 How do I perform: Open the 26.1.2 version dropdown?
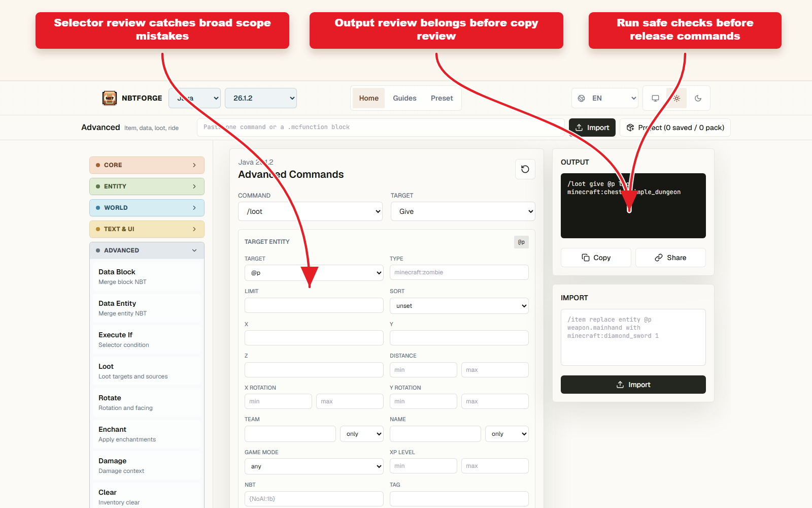261,98
